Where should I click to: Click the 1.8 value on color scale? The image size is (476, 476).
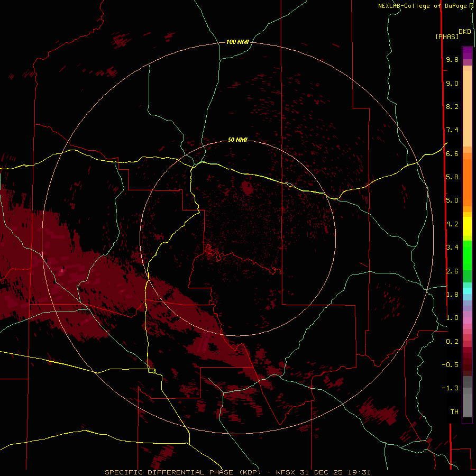[452, 295]
